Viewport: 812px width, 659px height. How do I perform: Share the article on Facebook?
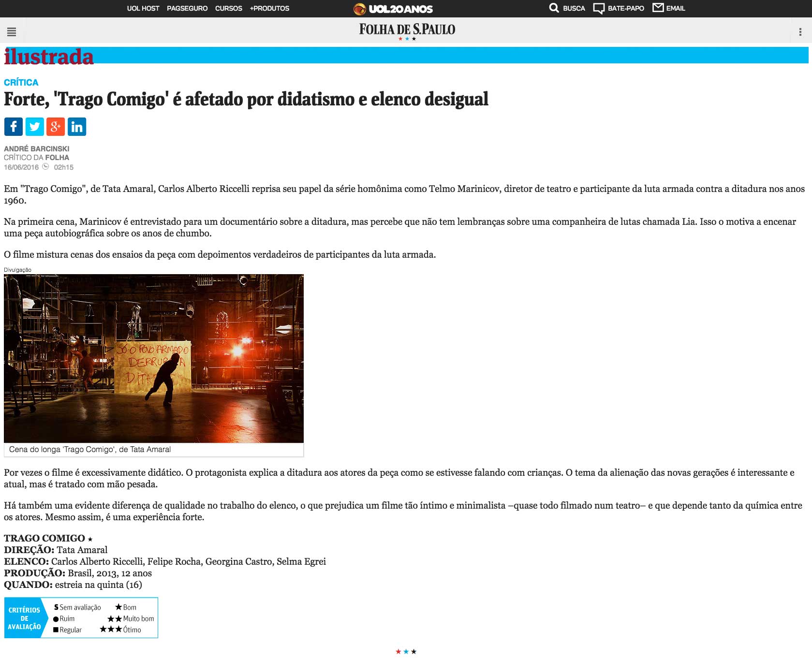click(x=14, y=127)
